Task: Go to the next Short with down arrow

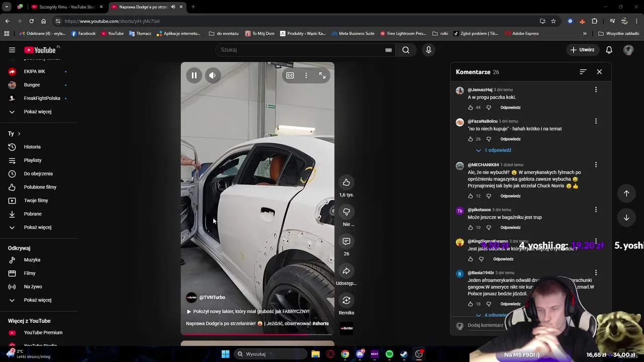Action: pyautogui.click(x=626, y=218)
